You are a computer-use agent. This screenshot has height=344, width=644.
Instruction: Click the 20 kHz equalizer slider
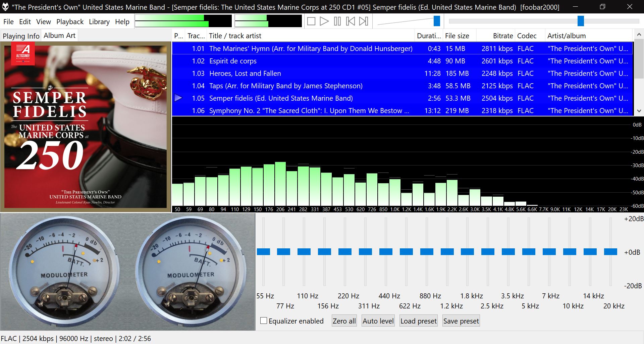pyautogui.click(x=610, y=252)
